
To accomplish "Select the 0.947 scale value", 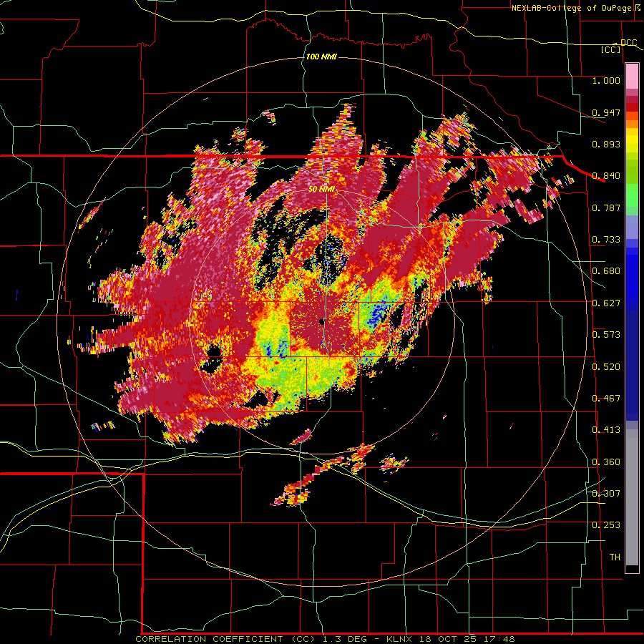I will pyautogui.click(x=606, y=112).
